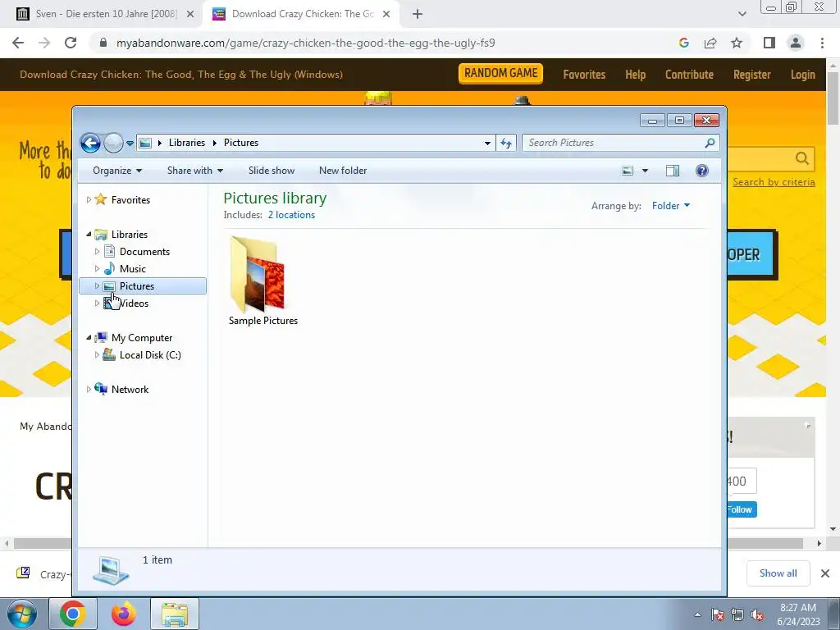Click Libraries in the address breadcrumb
Image resolution: width=840 pixels, height=630 pixels.
[x=186, y=143]
